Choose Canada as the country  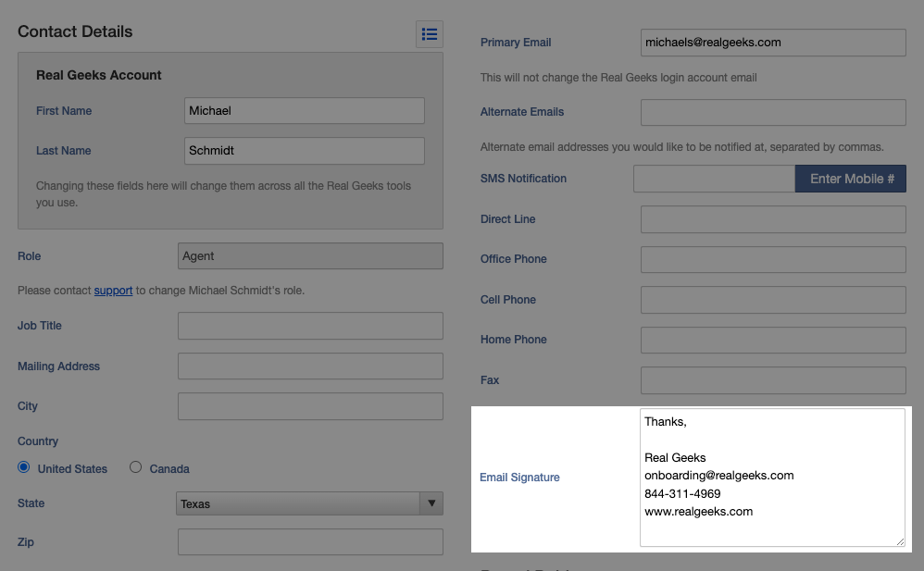pyautogui.click(x=135, y=467)
